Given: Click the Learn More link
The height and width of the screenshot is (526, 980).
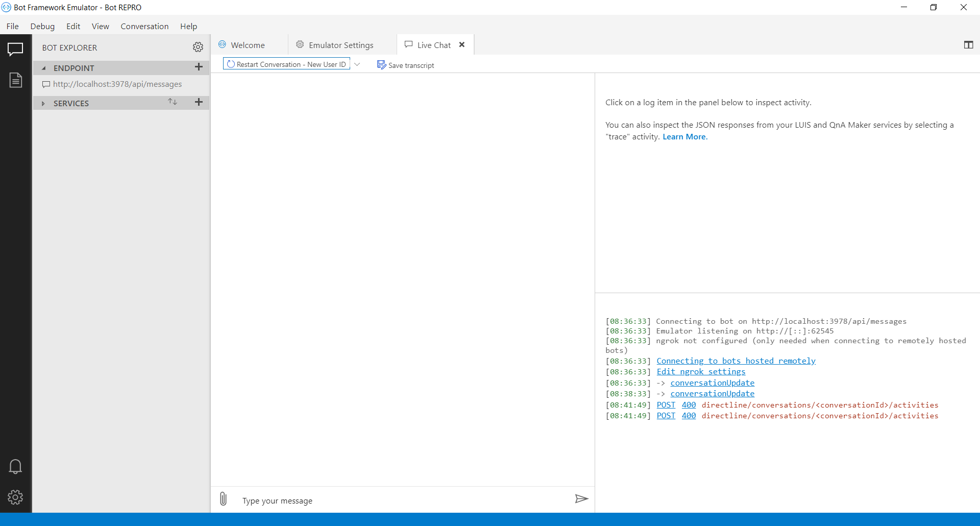Looking at the screenshot, I should 685,137.
